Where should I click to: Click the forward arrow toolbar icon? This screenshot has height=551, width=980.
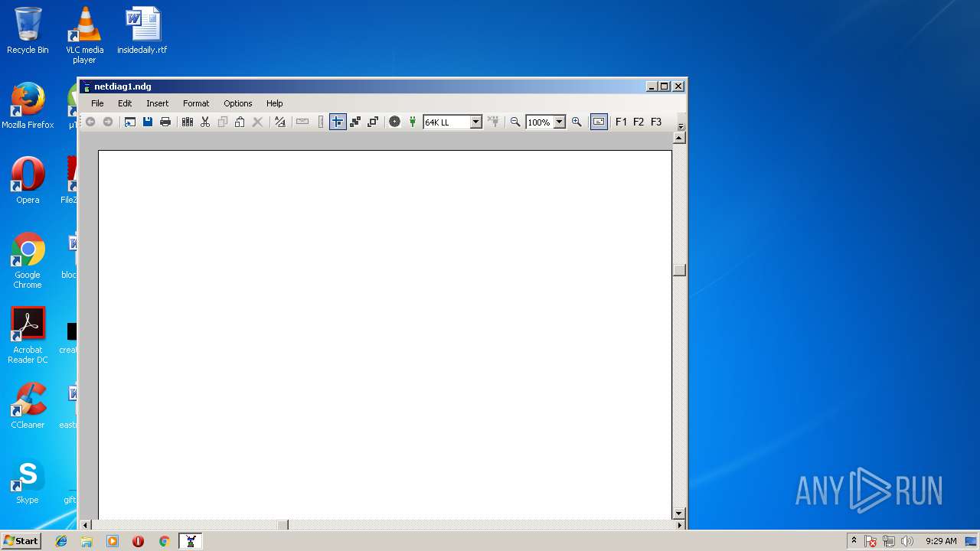coord(108,122)
